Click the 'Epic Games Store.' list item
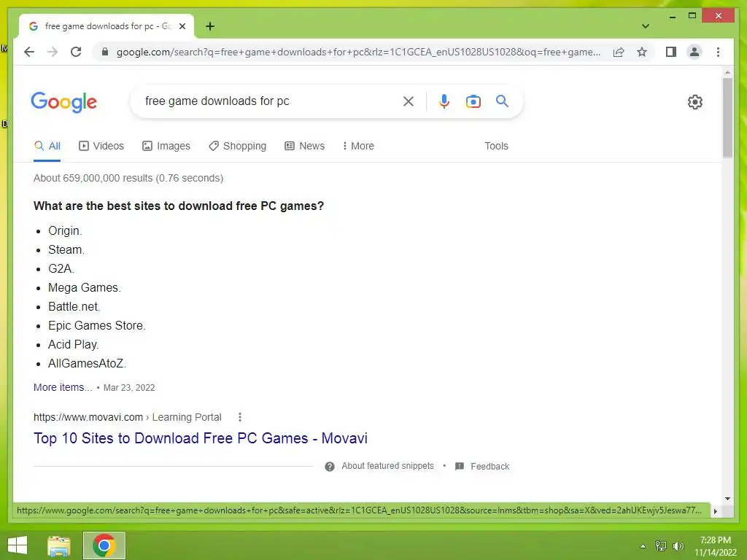Viewport: 747px width, 560px height. [x=97, y=326]
